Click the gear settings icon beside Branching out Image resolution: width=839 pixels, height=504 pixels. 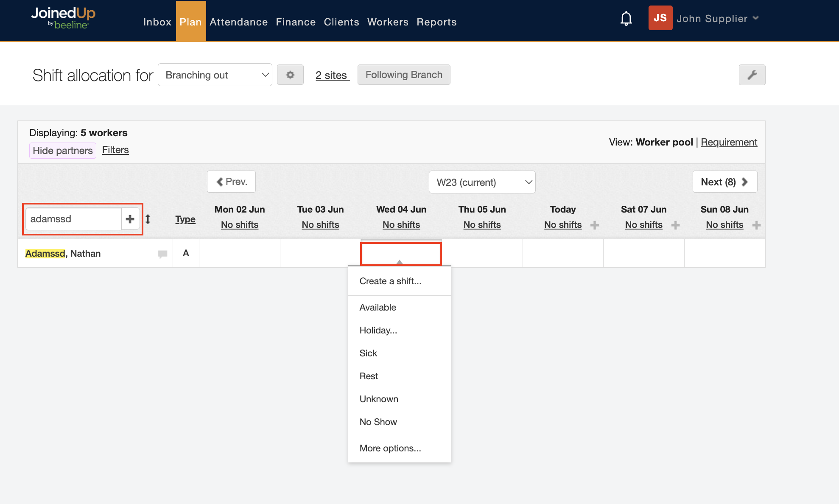(x=290, y=75)
